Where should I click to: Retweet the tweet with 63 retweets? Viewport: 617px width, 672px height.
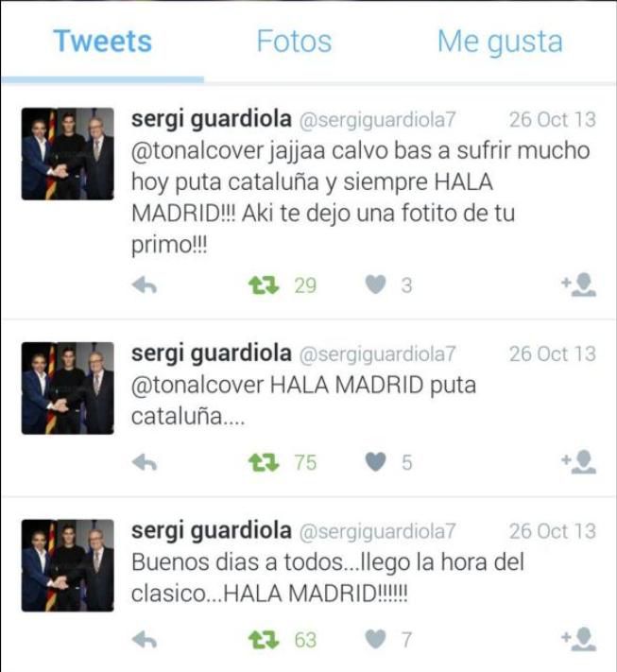(x=264, y=640)
